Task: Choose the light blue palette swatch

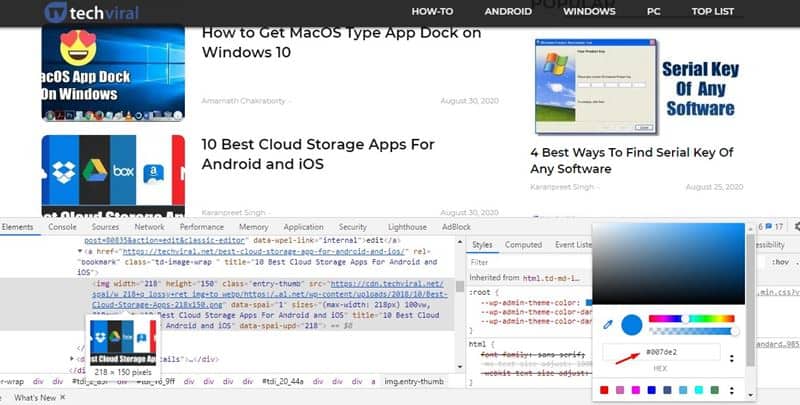Action: click(683, 390)
